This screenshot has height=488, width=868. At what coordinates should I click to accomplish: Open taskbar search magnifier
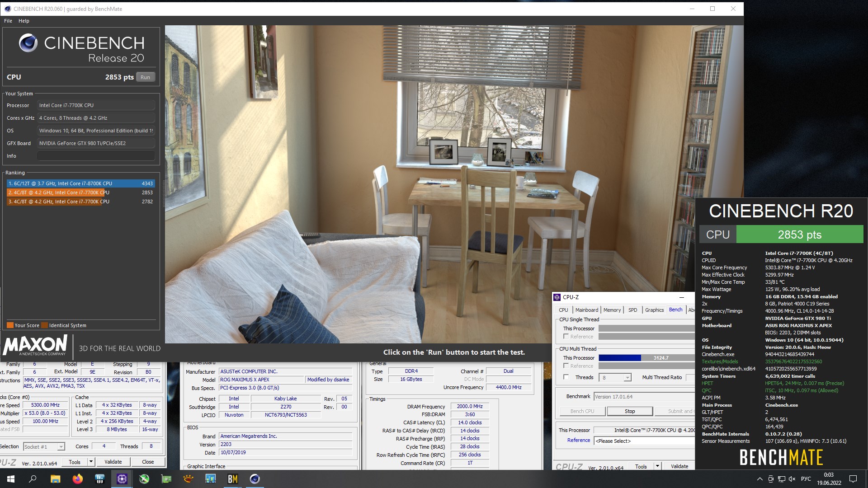(33, 479)
